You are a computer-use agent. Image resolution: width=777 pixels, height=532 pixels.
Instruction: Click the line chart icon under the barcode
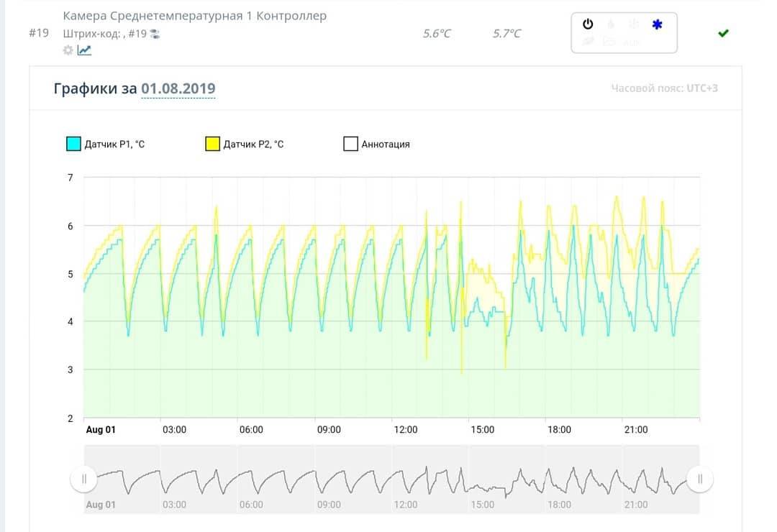[x=84, y=50]
